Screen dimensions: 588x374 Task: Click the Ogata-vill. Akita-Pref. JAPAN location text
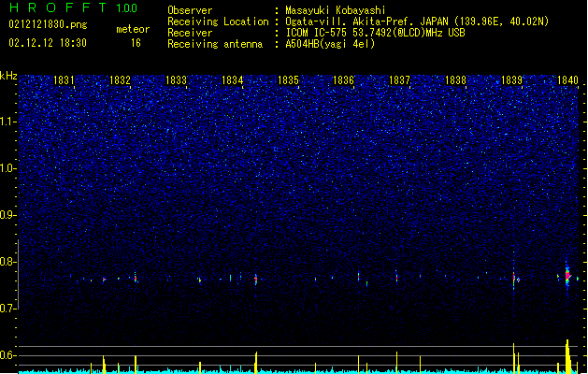(417, 22)
